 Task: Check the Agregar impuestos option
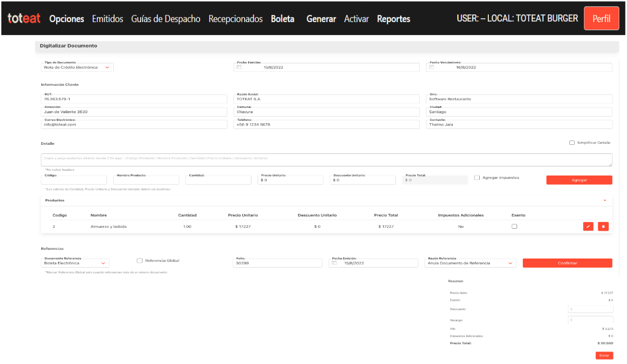click(476, 177)
